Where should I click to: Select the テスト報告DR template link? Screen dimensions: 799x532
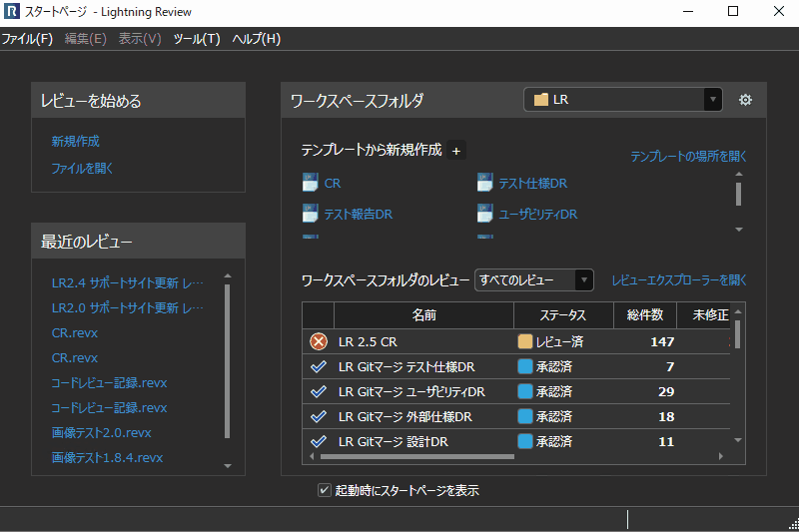pos(359,215)
